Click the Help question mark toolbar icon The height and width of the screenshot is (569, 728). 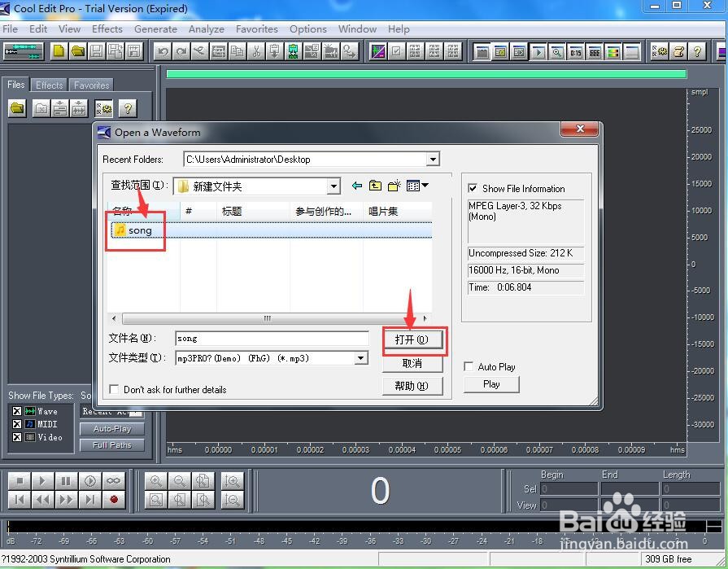click(697, 51)
